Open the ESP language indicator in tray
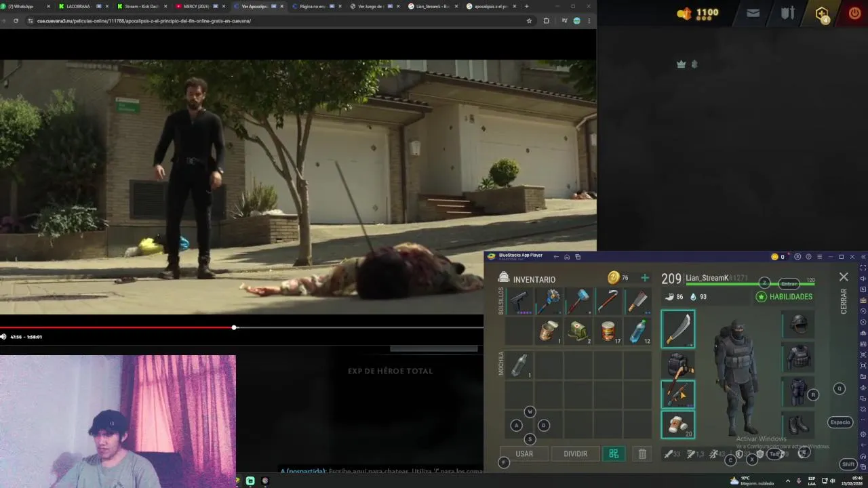This screenshot has width=868, height=488. 812,481
